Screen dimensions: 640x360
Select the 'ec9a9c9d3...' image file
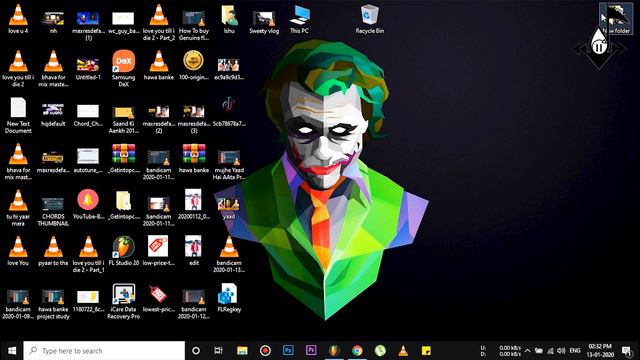[229, 64]
